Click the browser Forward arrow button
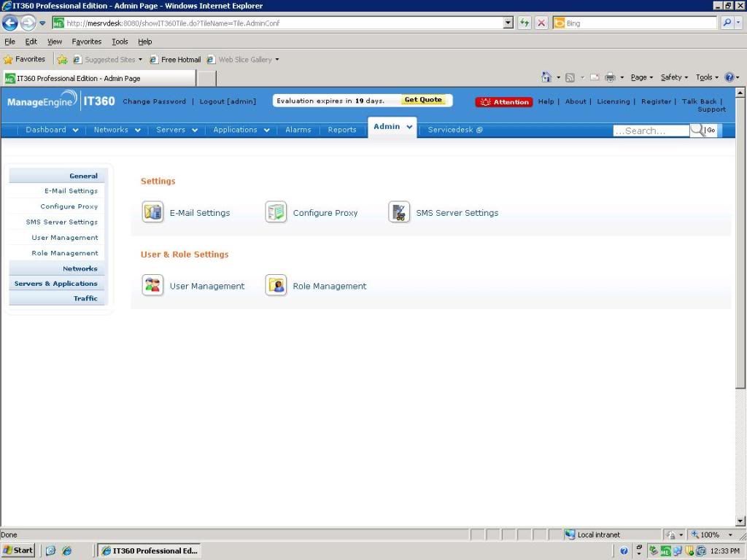This screenshot has height=560, width=747. click(x=28, y=23)
